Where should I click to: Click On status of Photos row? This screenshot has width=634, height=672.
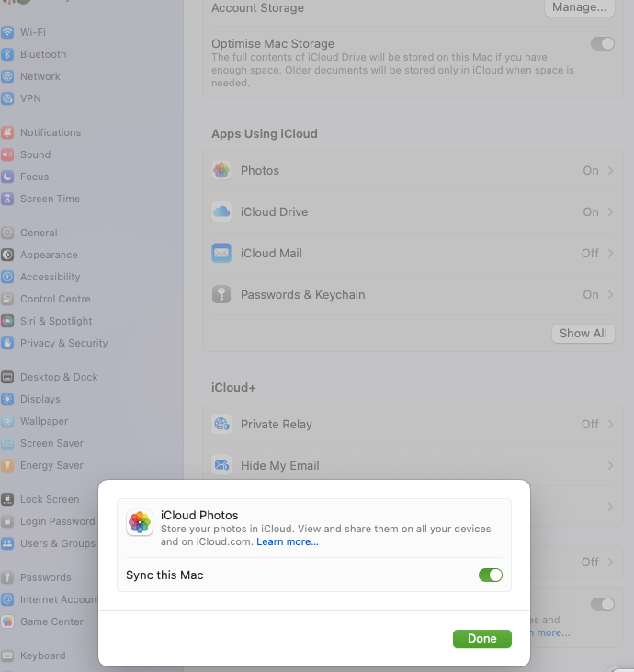point(591,171)
